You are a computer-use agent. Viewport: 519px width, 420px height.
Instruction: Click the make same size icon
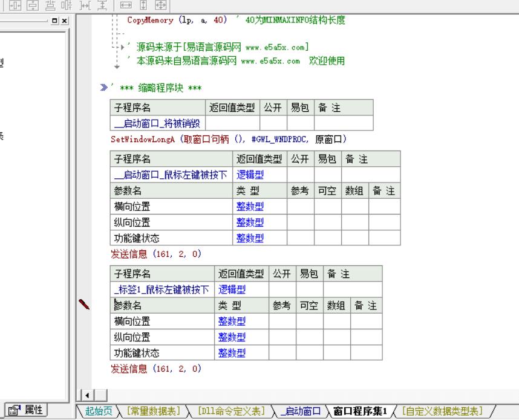pyautogui.click(x=160, y=5)
